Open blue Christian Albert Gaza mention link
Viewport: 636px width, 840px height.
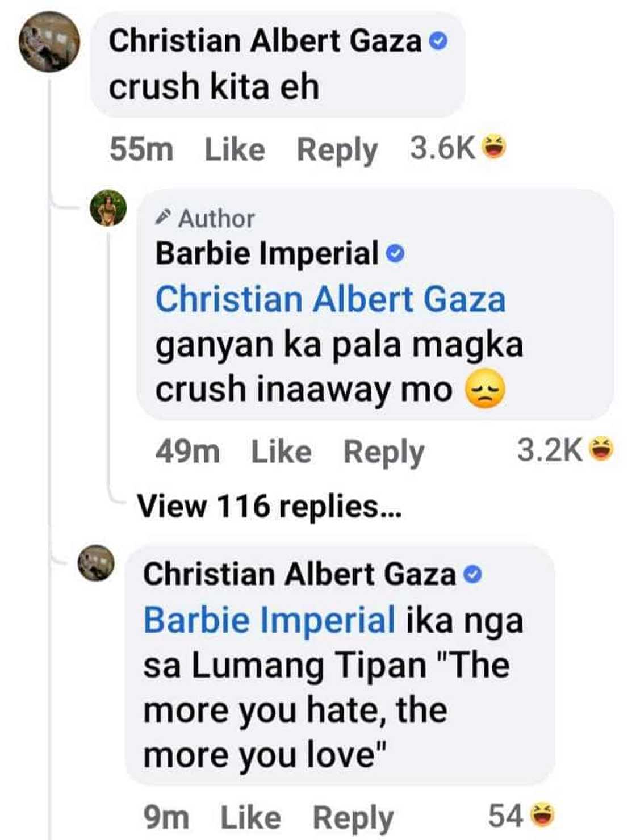coord(330,299)
